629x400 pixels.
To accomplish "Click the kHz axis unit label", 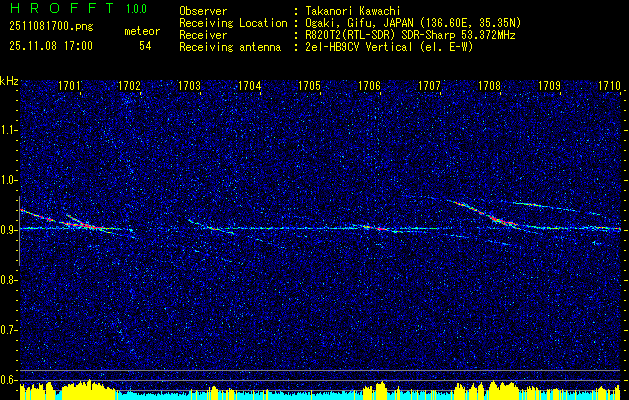I will click(9, 81).
